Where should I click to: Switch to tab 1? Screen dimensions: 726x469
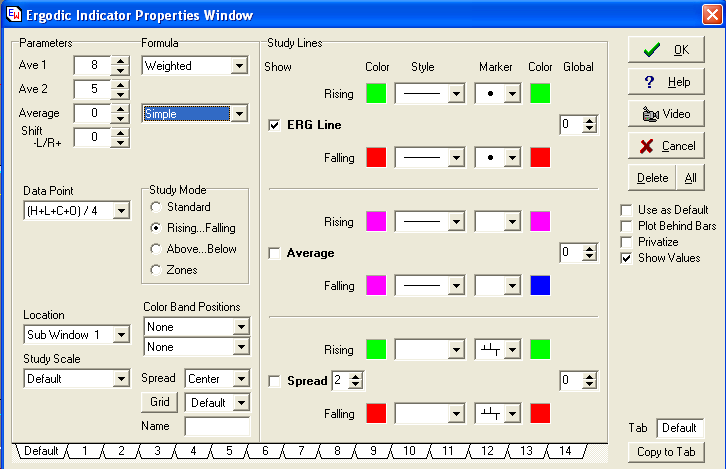[x=85, y=451]
